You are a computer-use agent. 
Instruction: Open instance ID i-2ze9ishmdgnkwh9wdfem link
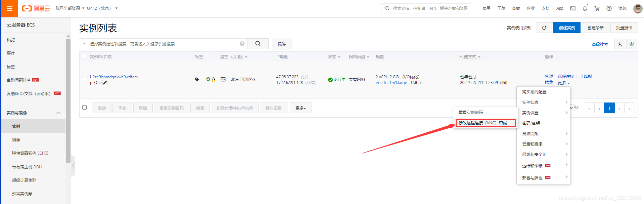[114, 77]
